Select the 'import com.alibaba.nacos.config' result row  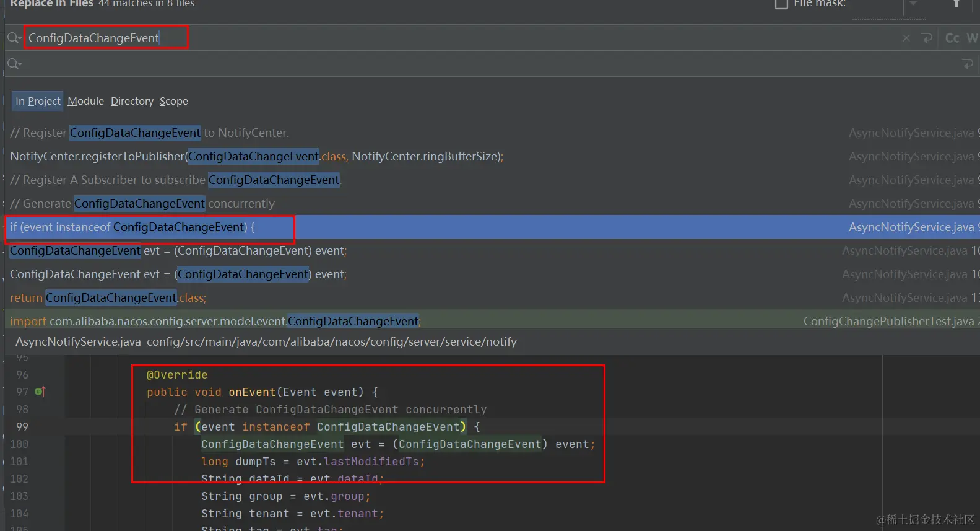click(492, 320)
